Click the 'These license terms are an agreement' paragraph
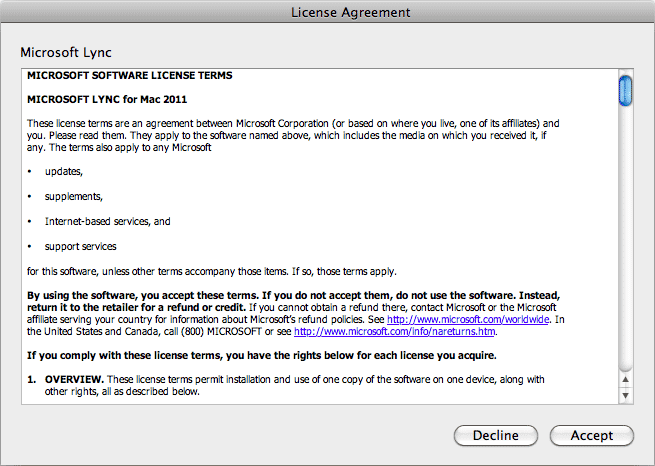 293,135
